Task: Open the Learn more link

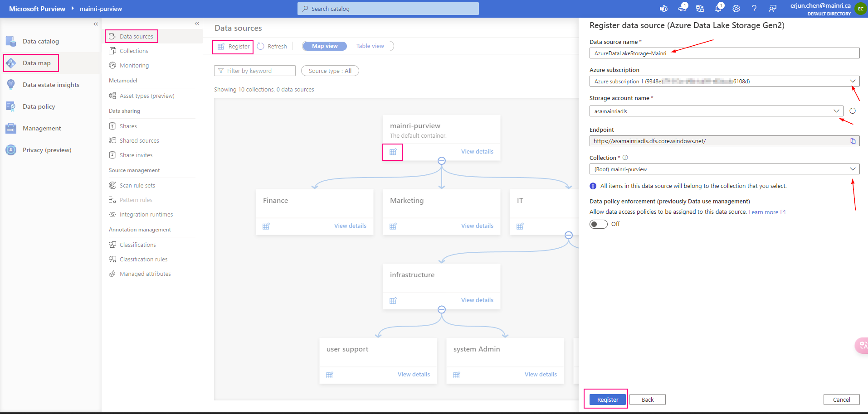Action: (x=764, y=212)
